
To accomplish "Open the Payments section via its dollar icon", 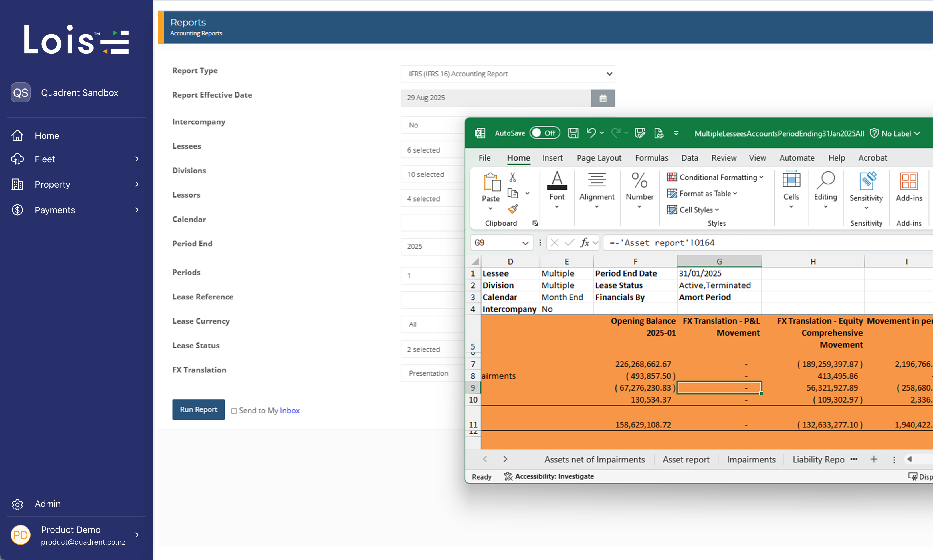I will (17, 210).
